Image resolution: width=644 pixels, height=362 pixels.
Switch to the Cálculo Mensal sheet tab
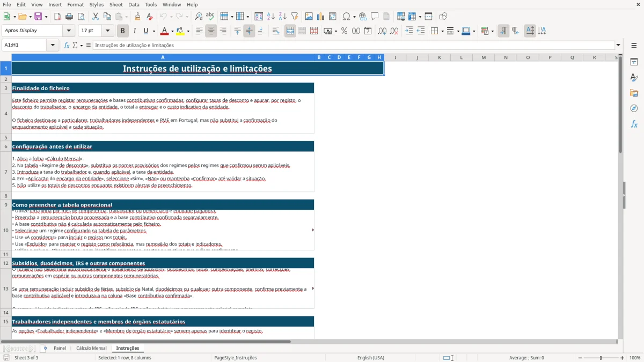click(91, 348)
